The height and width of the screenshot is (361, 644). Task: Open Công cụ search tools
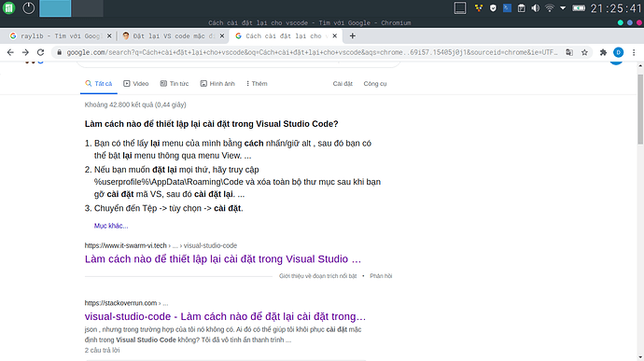(x=375, y=84)
